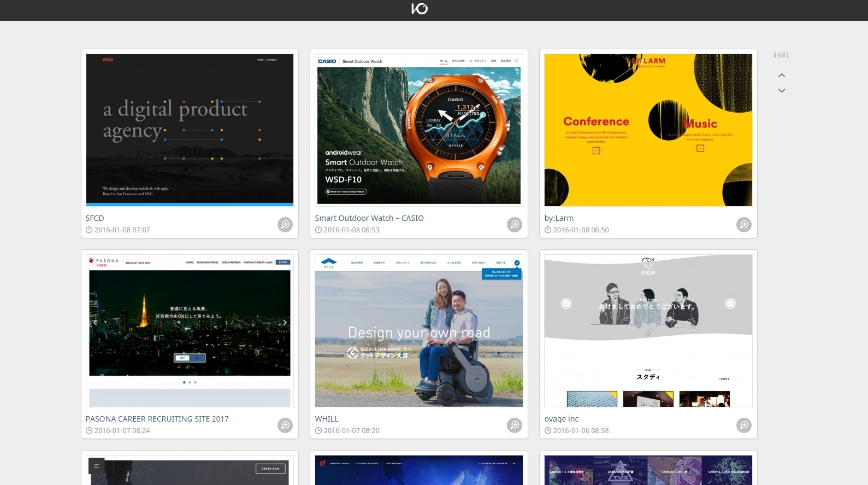This screenshot has width=868, height=485.
Task: Open zoom icon on PASONA CAREER card
Action: coord(285,425)
